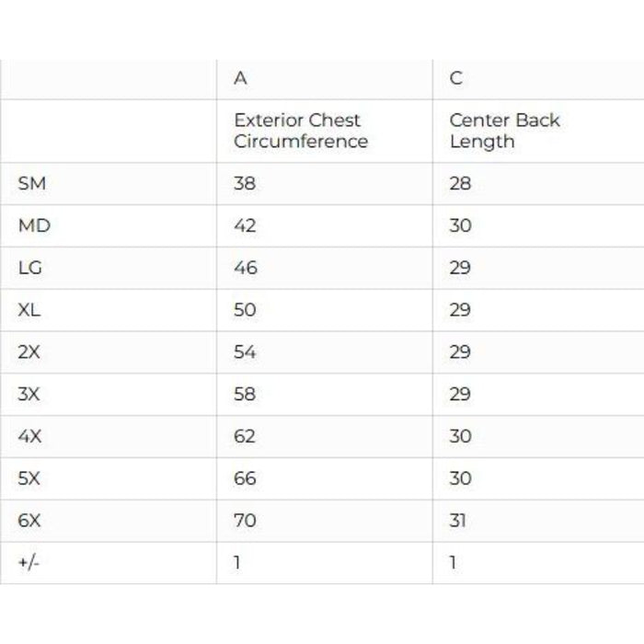Select the 6X size row label

point(29,520)
